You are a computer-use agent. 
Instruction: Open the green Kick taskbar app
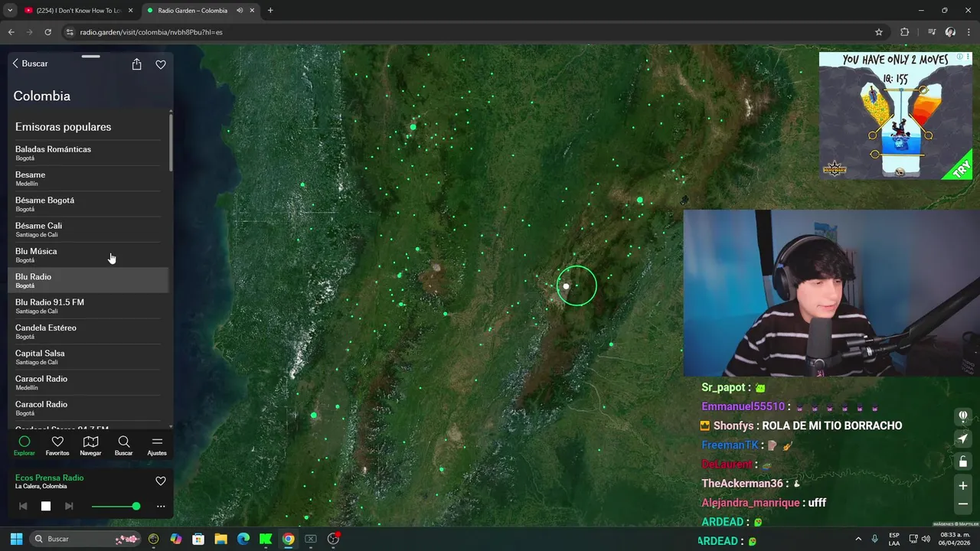[266, 539]
